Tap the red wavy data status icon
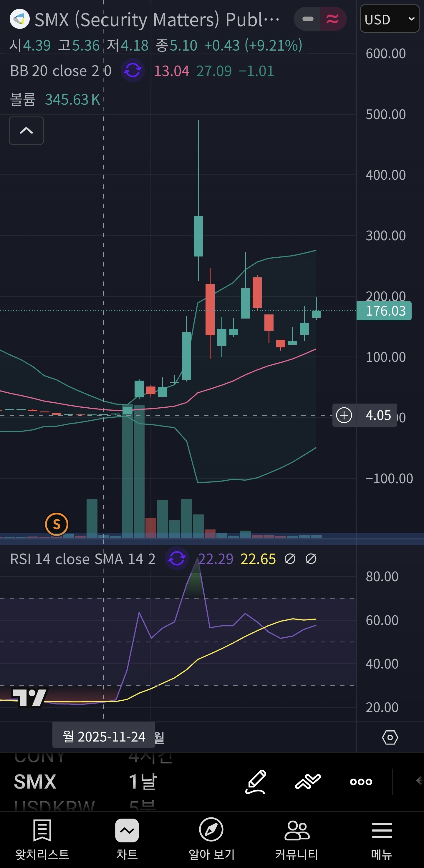The image size is (424, 868). [333, 19]
